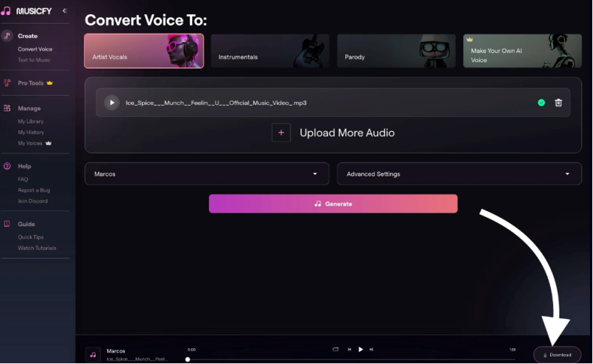Go to My Voices
The height and width of the screenshot is (364, 593).
coord(30,143)
